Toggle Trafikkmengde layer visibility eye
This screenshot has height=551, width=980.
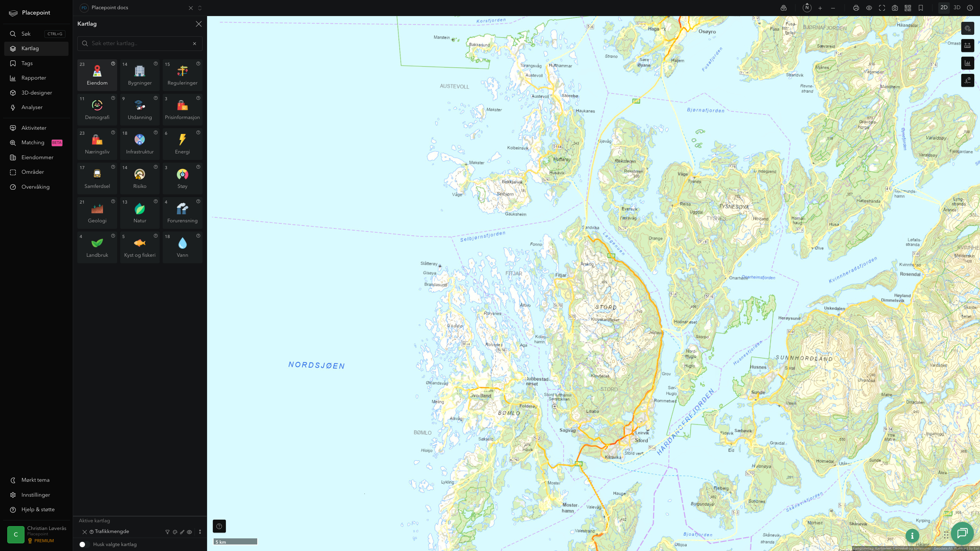point(189,532)
